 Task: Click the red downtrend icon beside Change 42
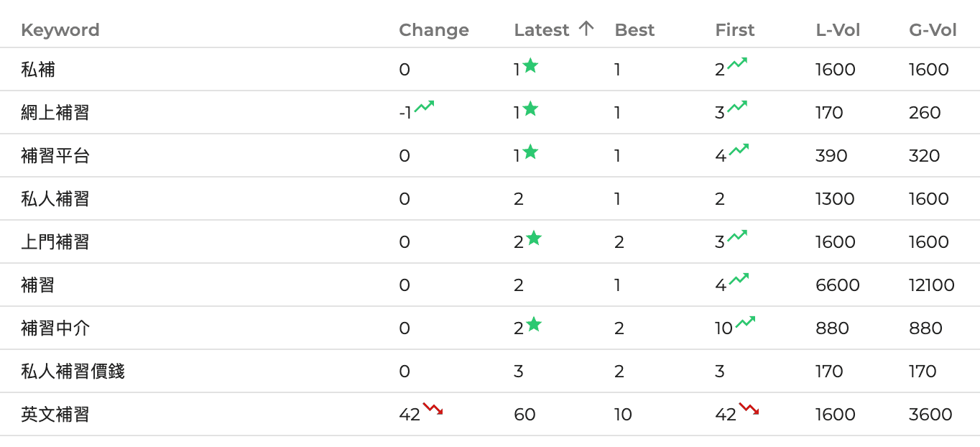tap(433, 409)
